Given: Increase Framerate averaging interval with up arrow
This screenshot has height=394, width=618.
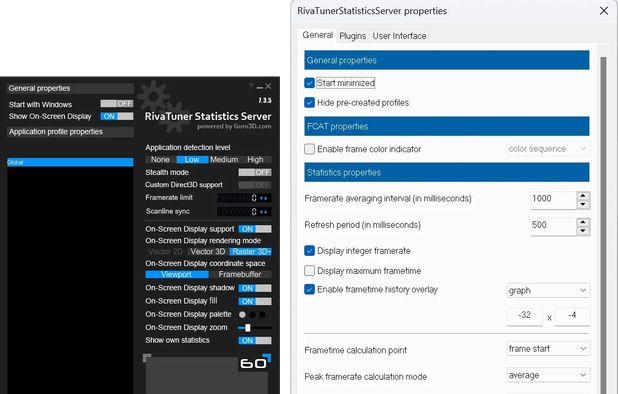Looking at the screenshot, I should click(583, 195).
